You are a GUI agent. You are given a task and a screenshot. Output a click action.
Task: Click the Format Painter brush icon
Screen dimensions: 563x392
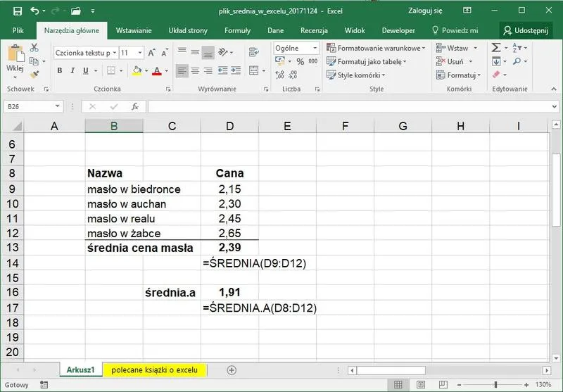[33, 74]
